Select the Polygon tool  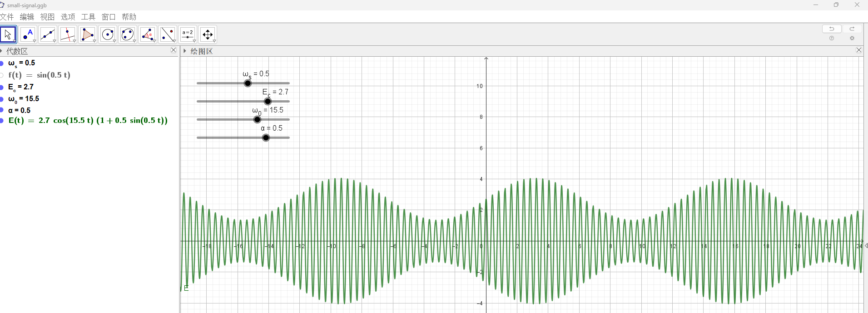88,34
